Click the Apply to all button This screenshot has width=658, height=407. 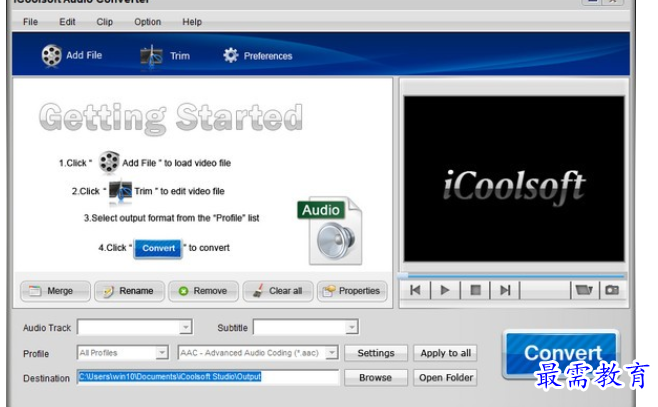pyautogui.click(x=446, y=353)
